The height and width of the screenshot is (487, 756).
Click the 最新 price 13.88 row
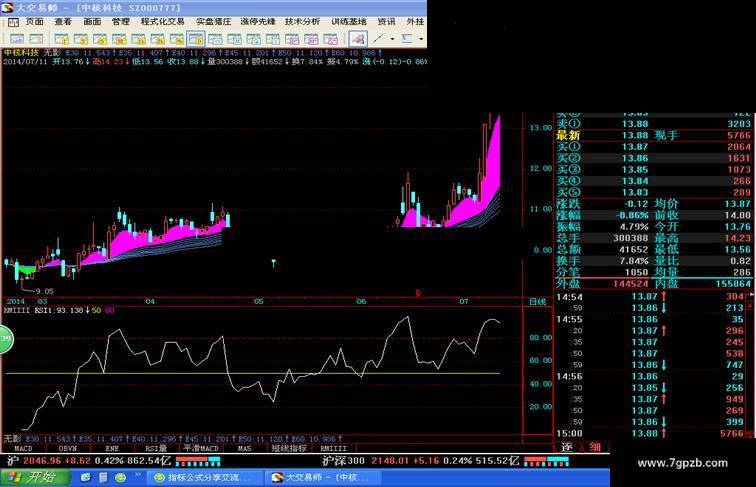[653, 135]
